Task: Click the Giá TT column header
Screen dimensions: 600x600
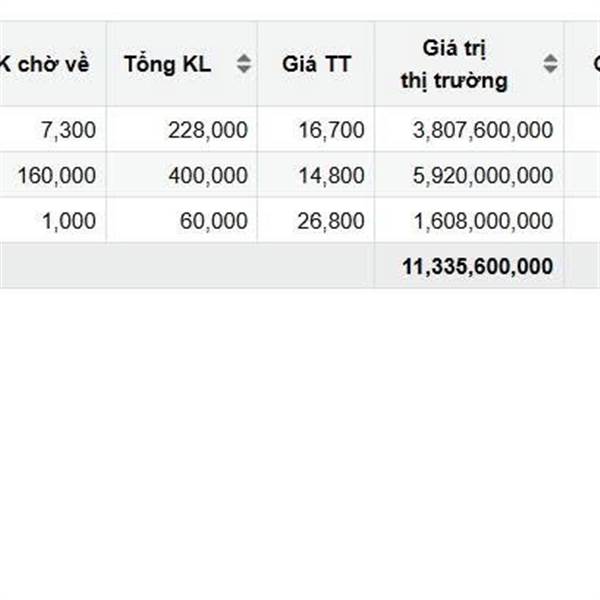Action: tap(316, 64)
